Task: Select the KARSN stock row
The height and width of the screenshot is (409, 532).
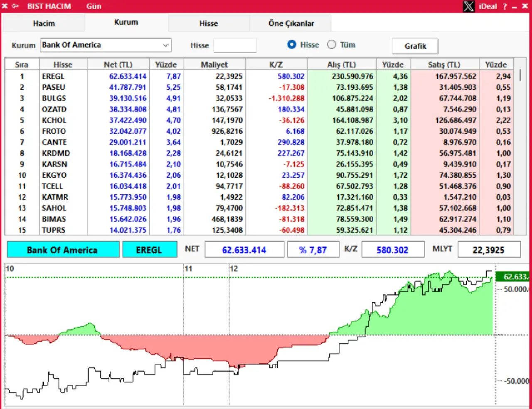Action: [x=259, y=164]
